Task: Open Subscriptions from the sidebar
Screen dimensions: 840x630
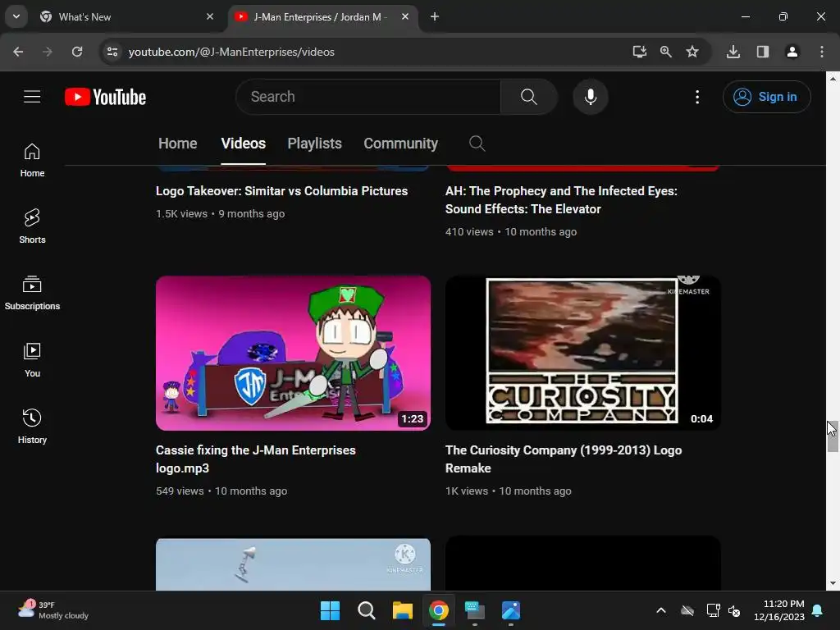Action: pos(32,293)
